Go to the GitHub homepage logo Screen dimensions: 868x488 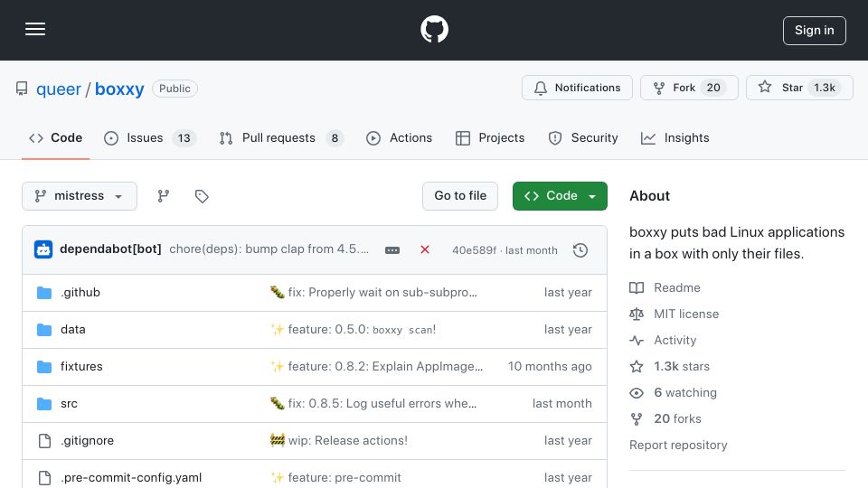[x=434, y=29]
